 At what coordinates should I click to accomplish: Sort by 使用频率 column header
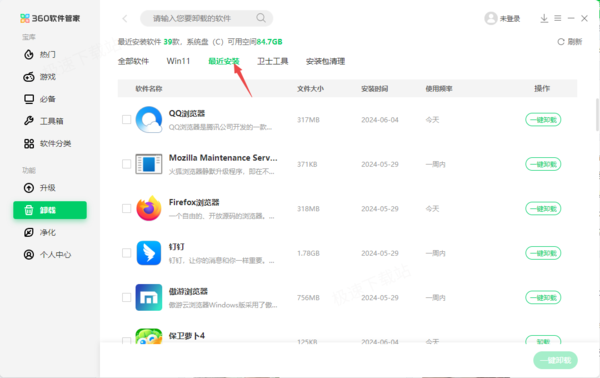click(439, 89)
